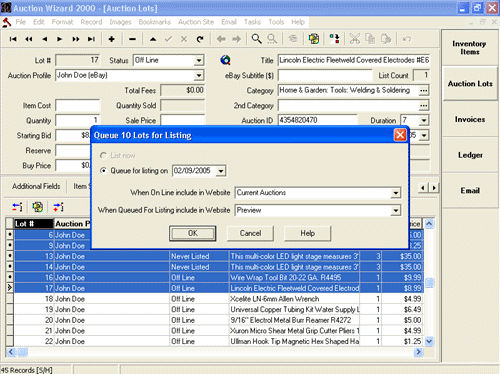Open Auction Profile dropdown

pyautogui.click(x=199, y=75)
